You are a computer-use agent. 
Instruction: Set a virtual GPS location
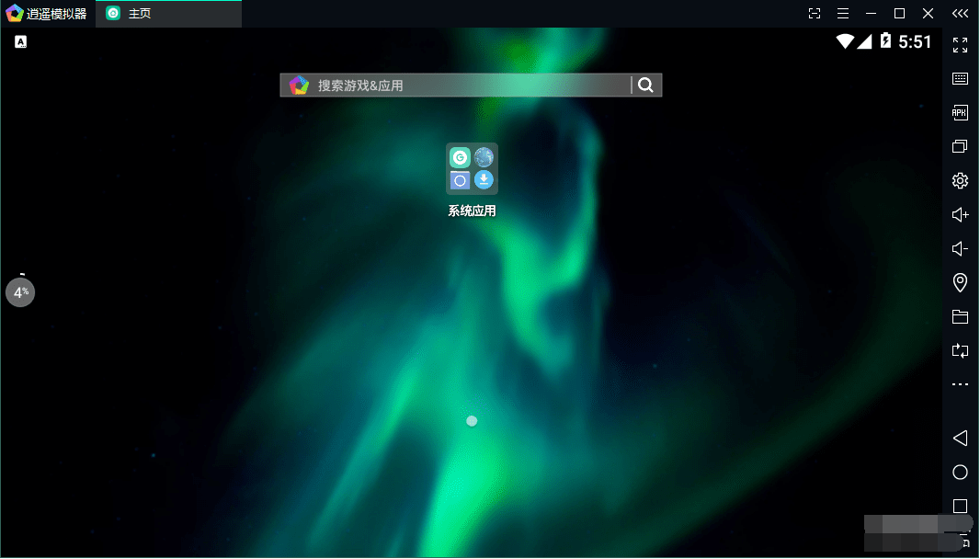coord(960,282)
